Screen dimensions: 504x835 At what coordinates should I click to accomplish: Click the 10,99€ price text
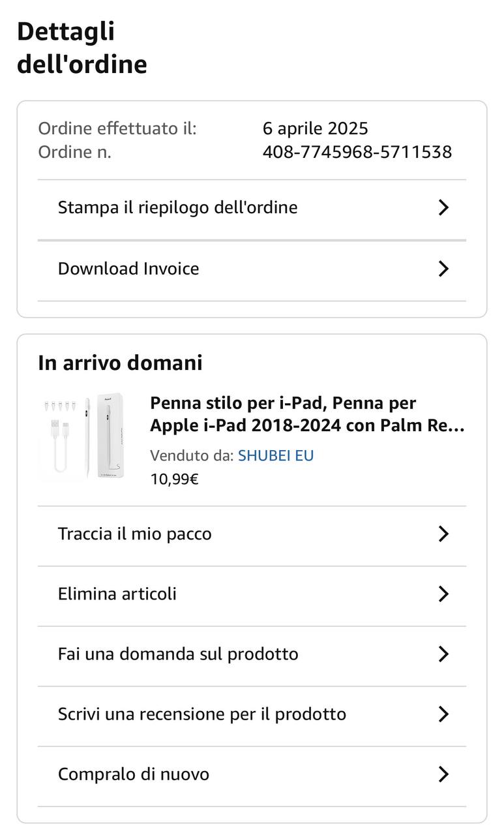pyautogui.click(x=174, y=479)
